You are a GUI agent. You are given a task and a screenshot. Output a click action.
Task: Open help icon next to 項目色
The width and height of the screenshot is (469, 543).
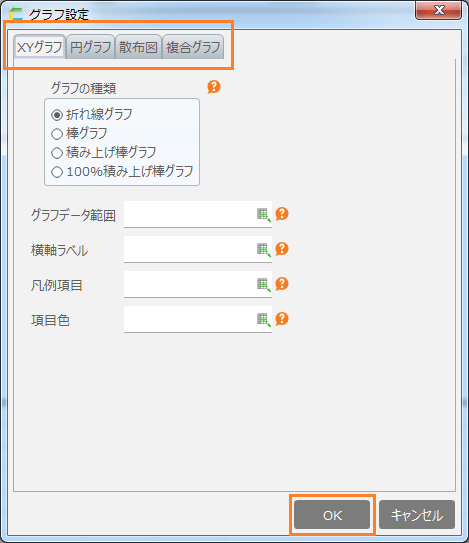(282, 319)
